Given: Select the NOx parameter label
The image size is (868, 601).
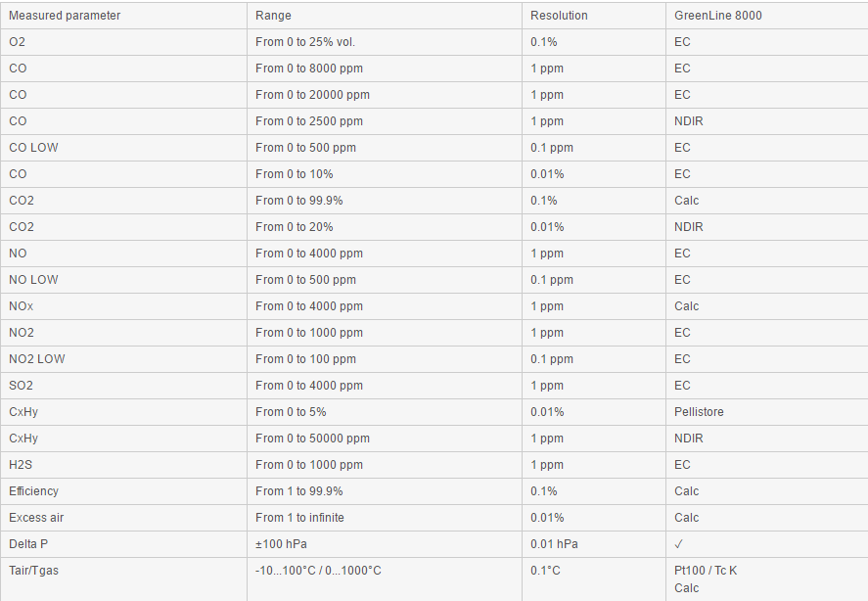Looking at the screenshot, I should click(21, 306).
